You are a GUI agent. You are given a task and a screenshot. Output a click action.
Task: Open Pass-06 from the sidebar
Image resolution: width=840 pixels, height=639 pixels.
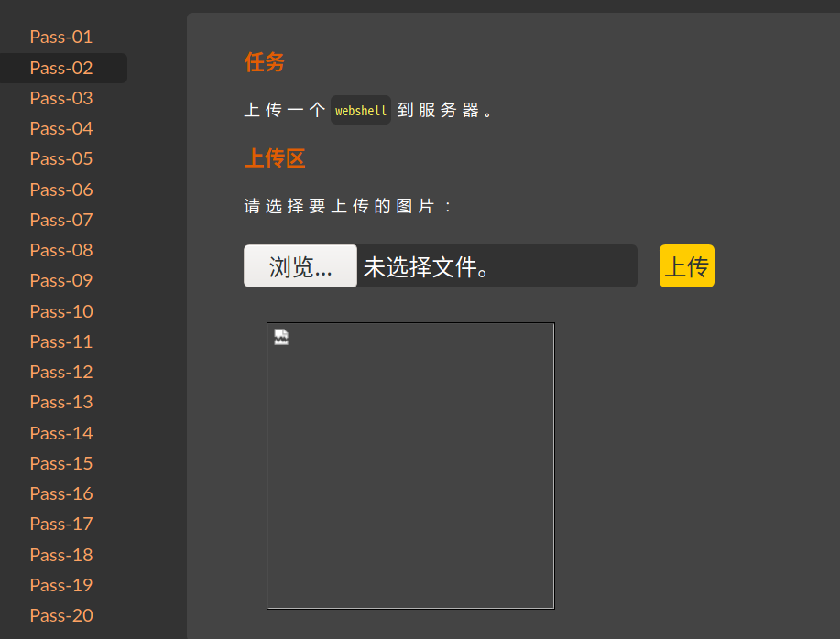[x=60, y=189]
